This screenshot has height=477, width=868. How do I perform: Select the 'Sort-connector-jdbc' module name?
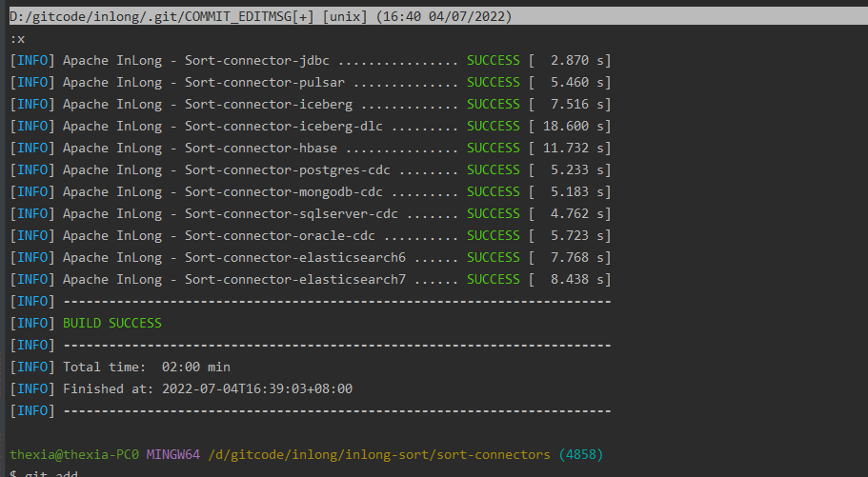point(257,60)
